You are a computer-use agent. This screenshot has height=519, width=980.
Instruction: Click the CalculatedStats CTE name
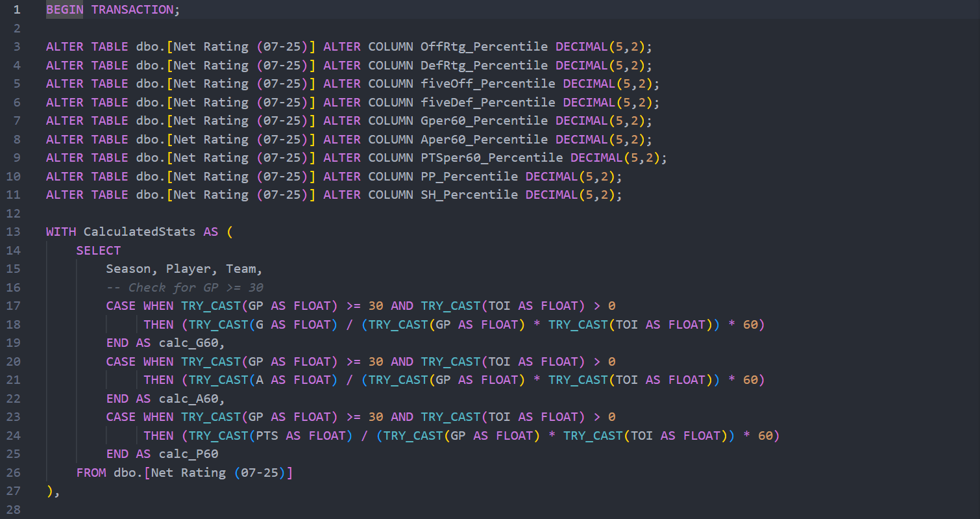140,232
